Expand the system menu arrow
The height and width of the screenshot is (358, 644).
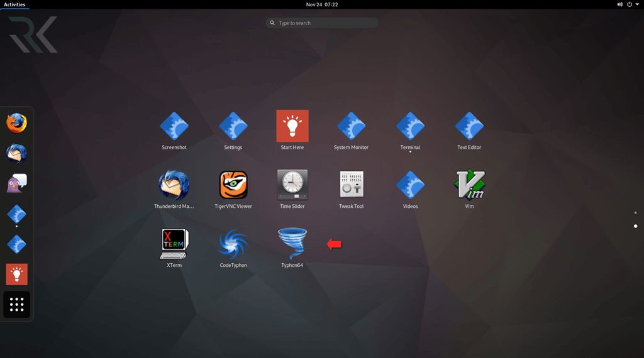click(x=637, y=4)
